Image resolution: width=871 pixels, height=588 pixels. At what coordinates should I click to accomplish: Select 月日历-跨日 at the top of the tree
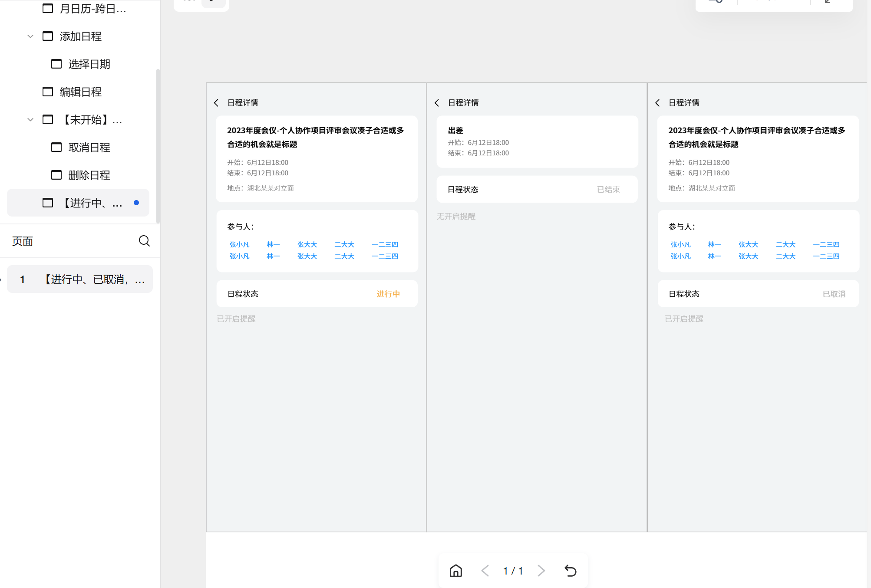92,9
